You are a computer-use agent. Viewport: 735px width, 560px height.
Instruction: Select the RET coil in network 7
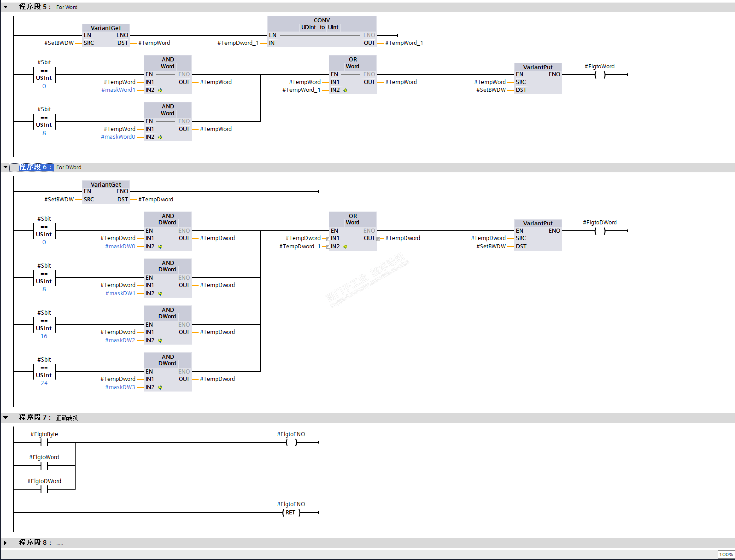coord(291,513)
